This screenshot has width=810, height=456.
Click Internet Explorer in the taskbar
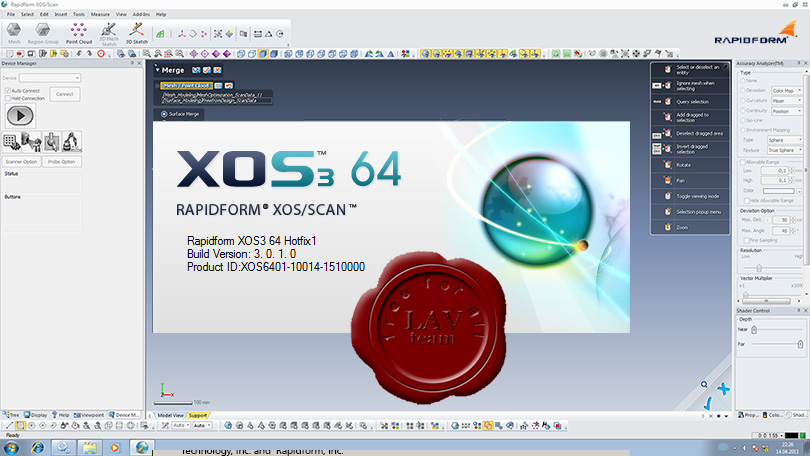38,447
